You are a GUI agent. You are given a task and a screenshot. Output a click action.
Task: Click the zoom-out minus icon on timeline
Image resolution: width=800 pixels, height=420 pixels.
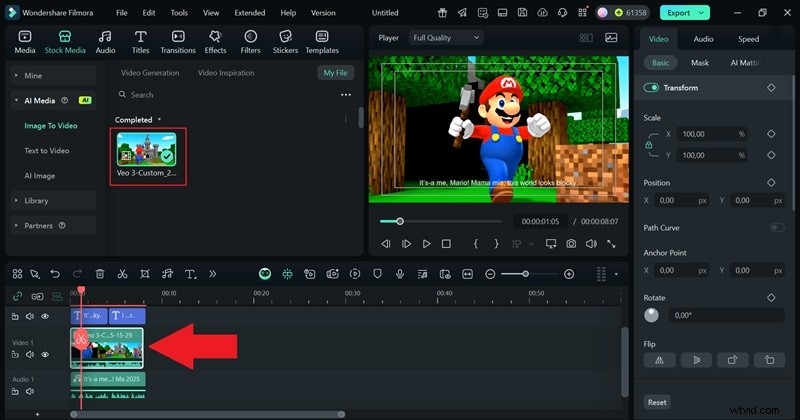(490, 274)
